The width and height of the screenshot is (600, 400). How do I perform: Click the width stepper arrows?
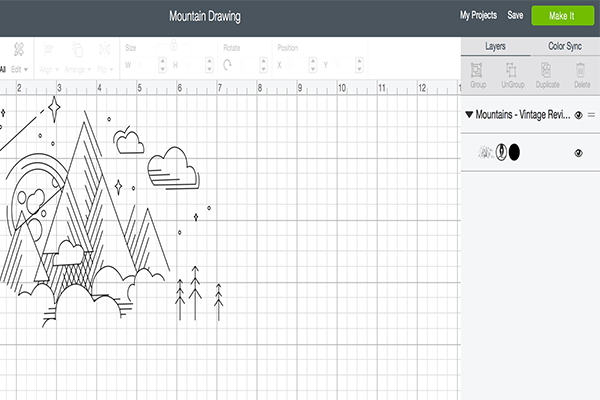[162, 65]
